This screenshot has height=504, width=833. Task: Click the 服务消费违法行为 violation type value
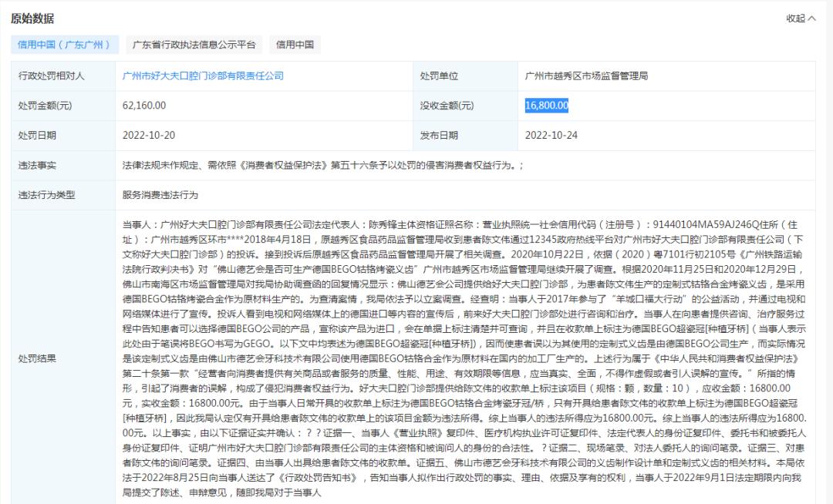tap(160, 195)
